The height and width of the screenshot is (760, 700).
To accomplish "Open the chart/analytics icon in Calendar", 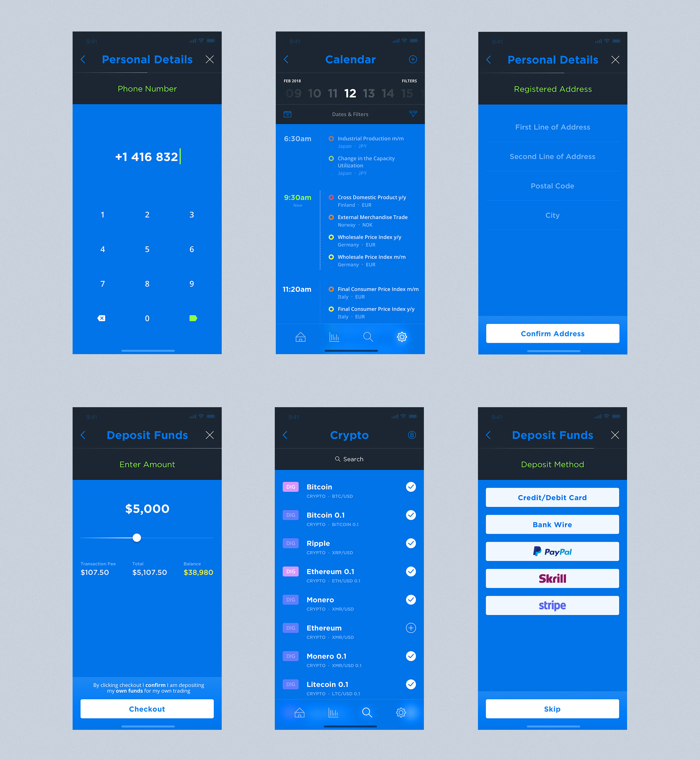I will [x=334, y=338].
